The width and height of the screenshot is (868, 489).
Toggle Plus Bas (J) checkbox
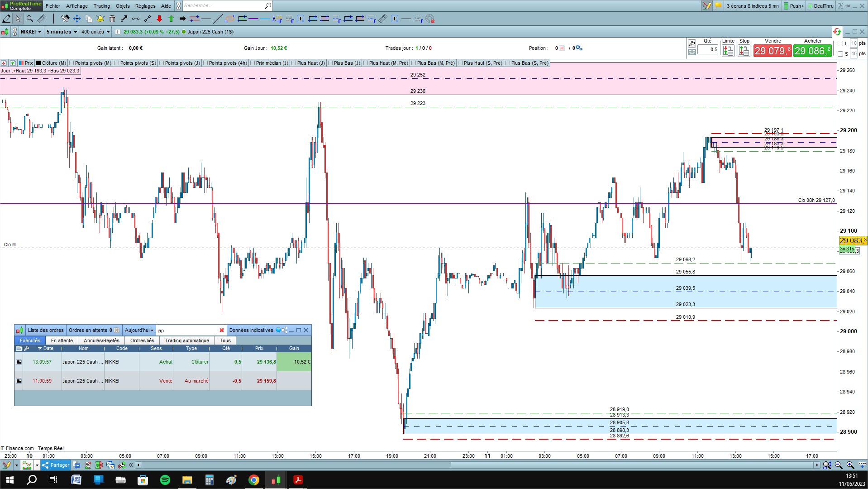click(330, 63)
